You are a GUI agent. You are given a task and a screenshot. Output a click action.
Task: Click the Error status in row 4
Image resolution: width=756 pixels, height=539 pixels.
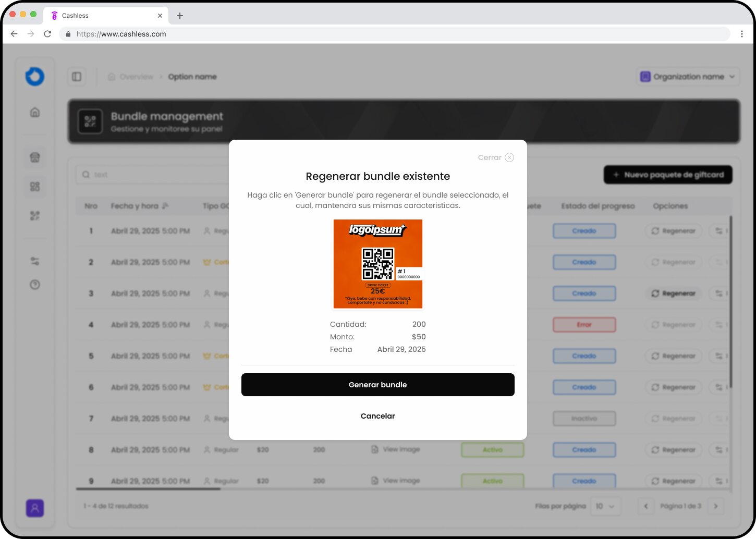(584, 325)
